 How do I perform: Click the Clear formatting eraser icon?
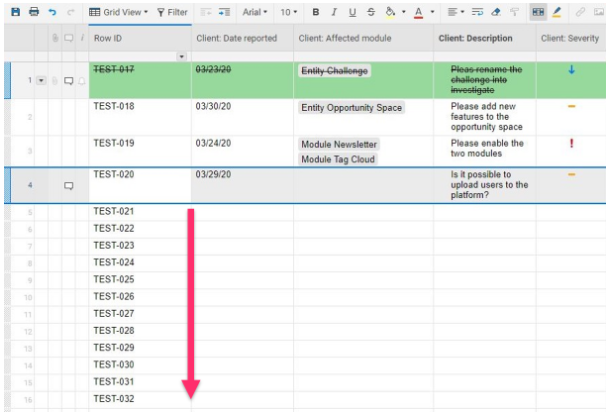pyautogui.click(x=496, y=12)
